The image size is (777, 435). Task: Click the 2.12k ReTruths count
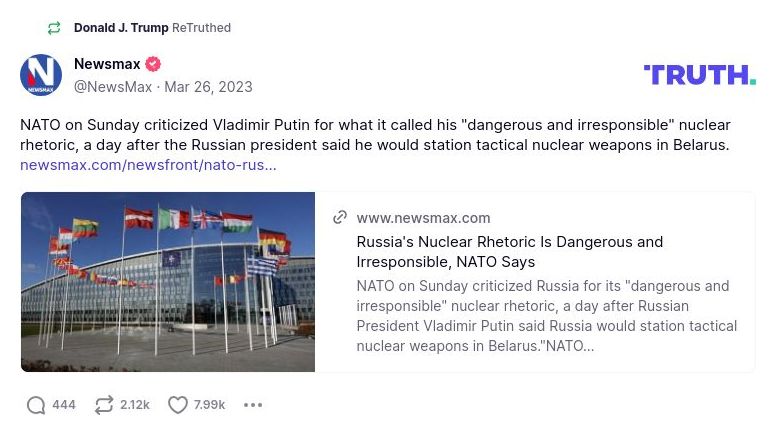[135, 405]
